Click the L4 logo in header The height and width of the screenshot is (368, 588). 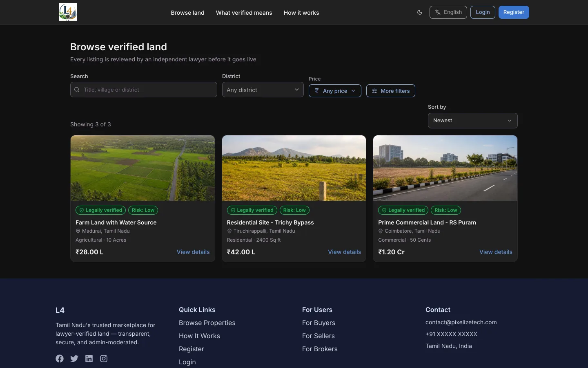point(68,12)
